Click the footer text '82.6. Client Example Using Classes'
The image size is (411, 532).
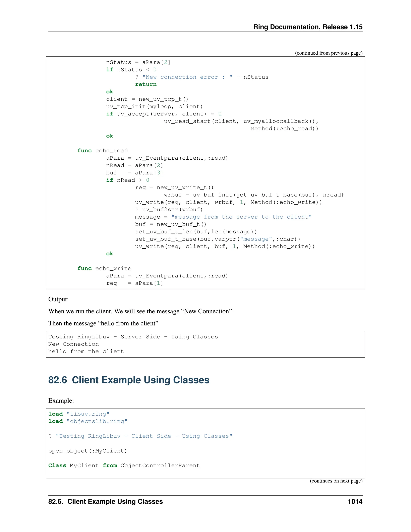coord(105,501)
